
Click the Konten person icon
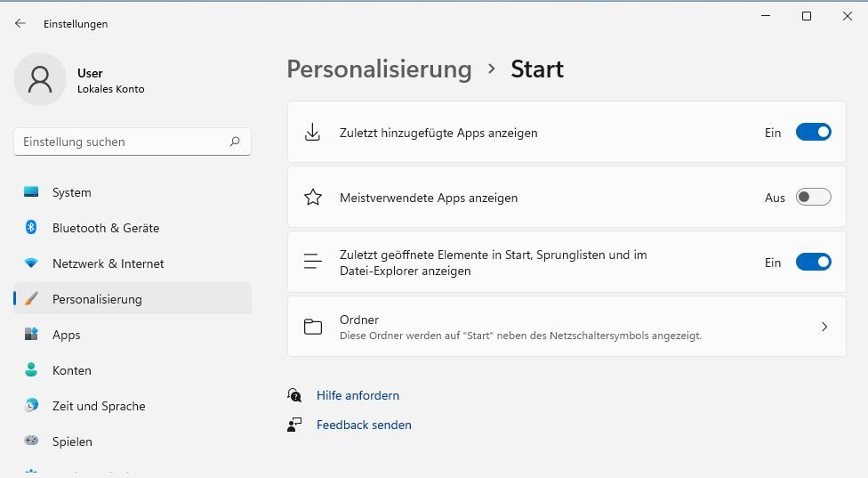[31, 370]
